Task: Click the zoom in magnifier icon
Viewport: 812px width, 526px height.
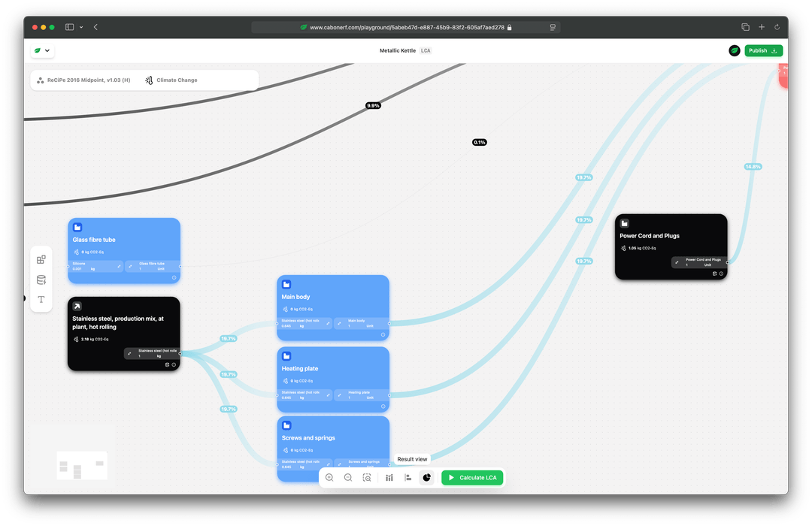Action: (329, 477)
